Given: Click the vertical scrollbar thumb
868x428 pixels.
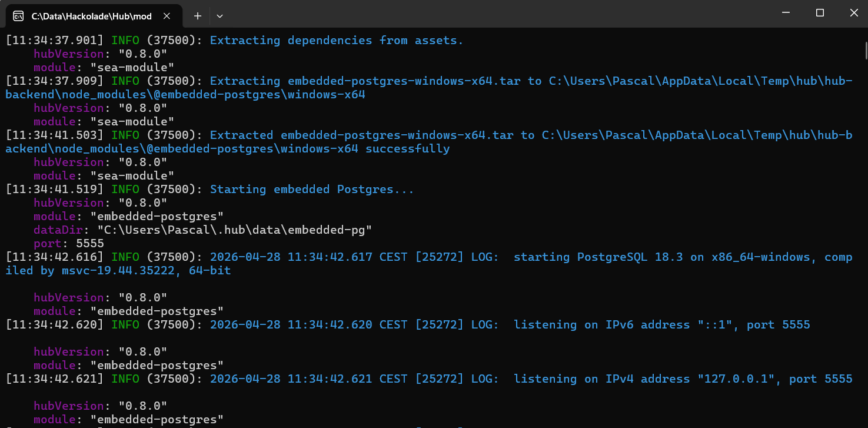Looking at the screenshot, I should (865, 50).
